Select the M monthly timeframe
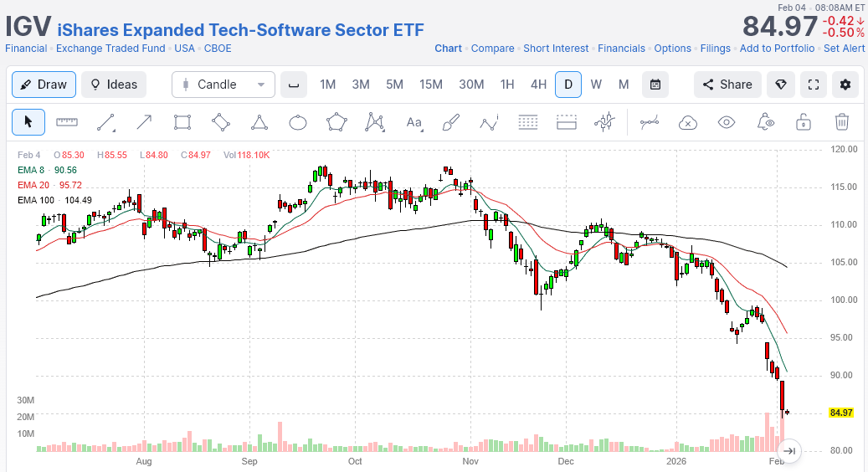 pyautogui.click(x=624, y=85)
